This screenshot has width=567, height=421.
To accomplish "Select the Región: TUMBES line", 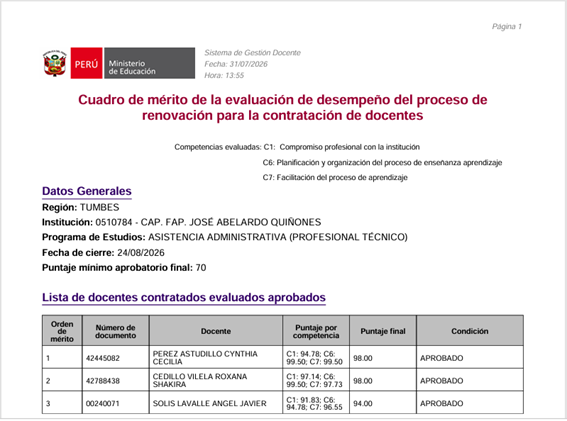I will [81, 207].
